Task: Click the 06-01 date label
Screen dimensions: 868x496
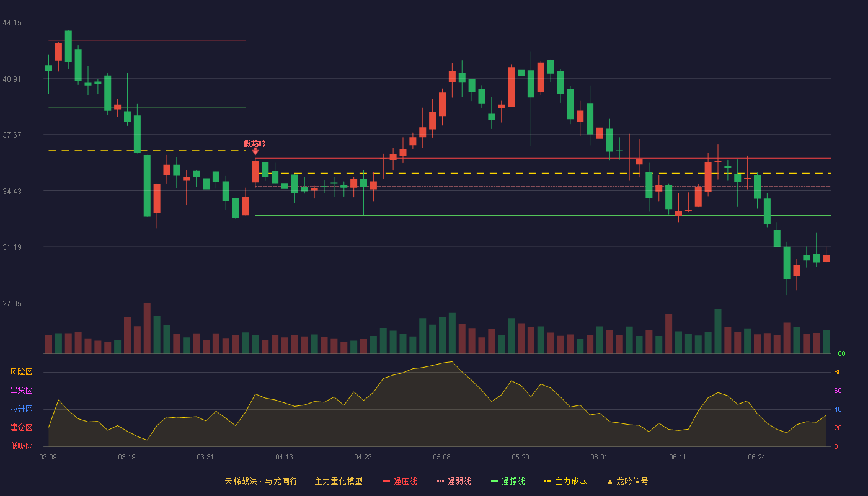Action: pyautogui.click(x=599, y=457)
